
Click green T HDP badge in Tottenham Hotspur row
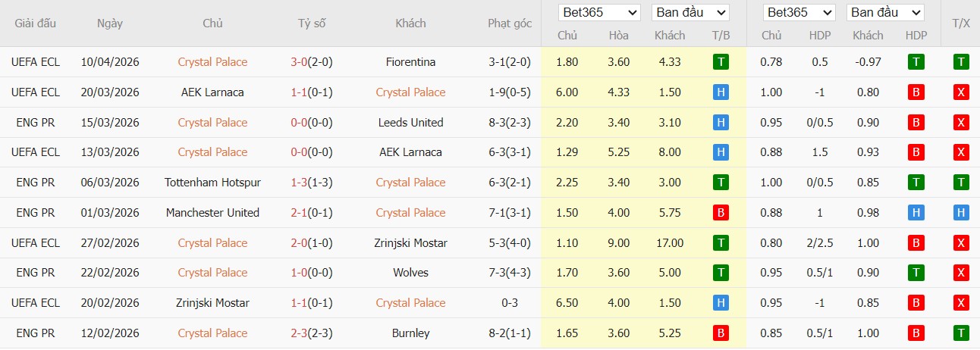tap(916, 183)
